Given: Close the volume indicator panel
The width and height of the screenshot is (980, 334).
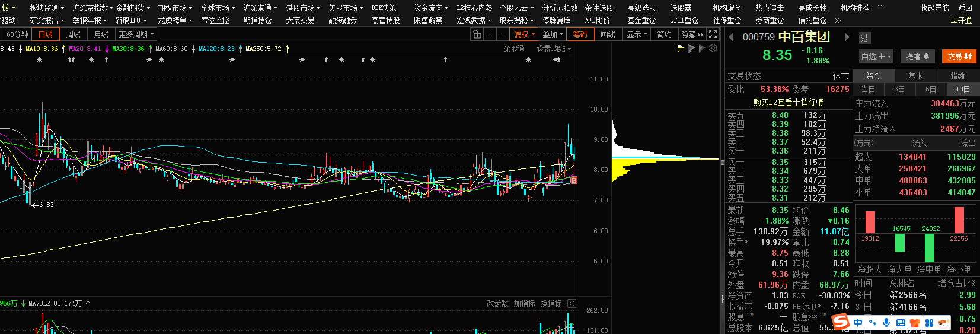Looking at the screenshot, I should 572,303.
